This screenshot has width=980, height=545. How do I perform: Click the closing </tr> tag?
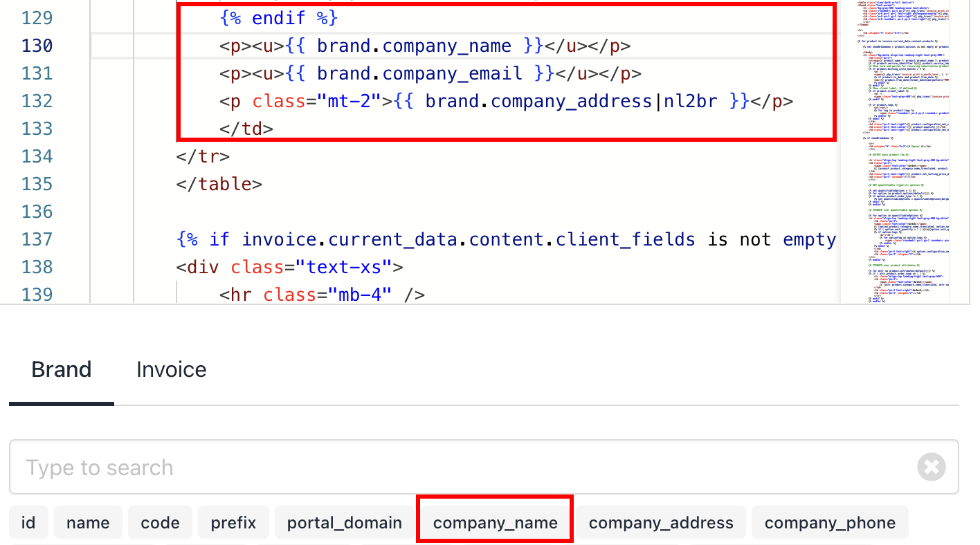[x=203, y=156]
